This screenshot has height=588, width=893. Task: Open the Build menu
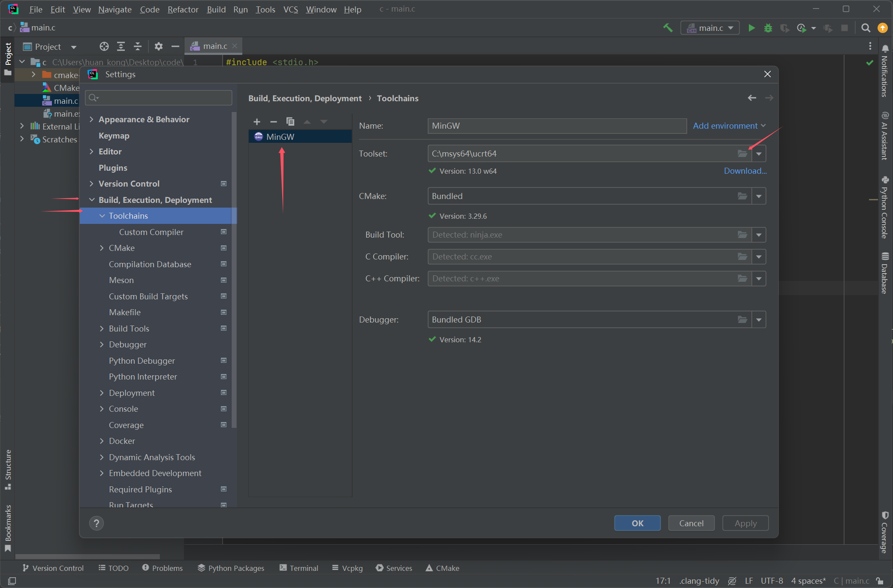216,9
